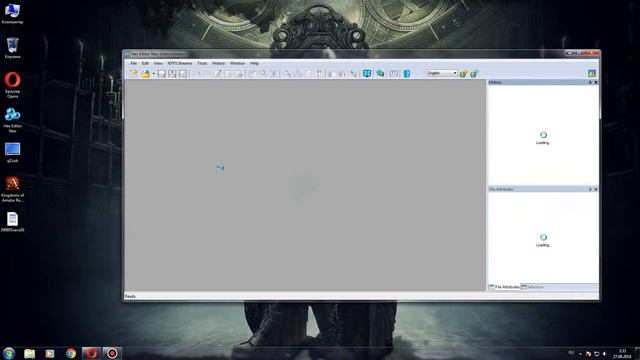
Task: Open the Tools menu
Action: 202,63
